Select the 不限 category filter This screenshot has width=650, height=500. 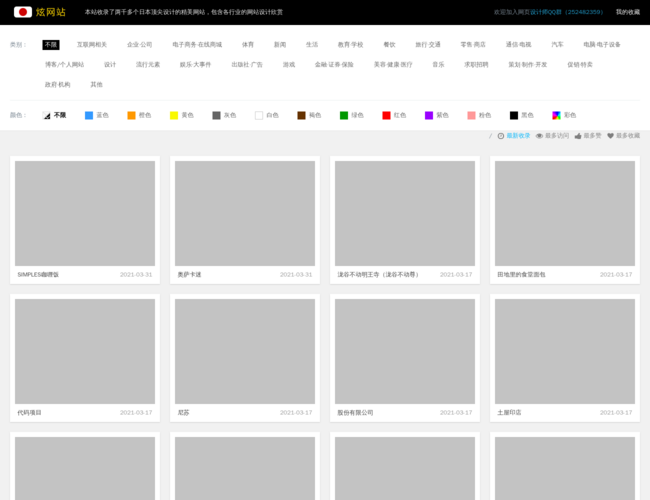tap(51, 45)
